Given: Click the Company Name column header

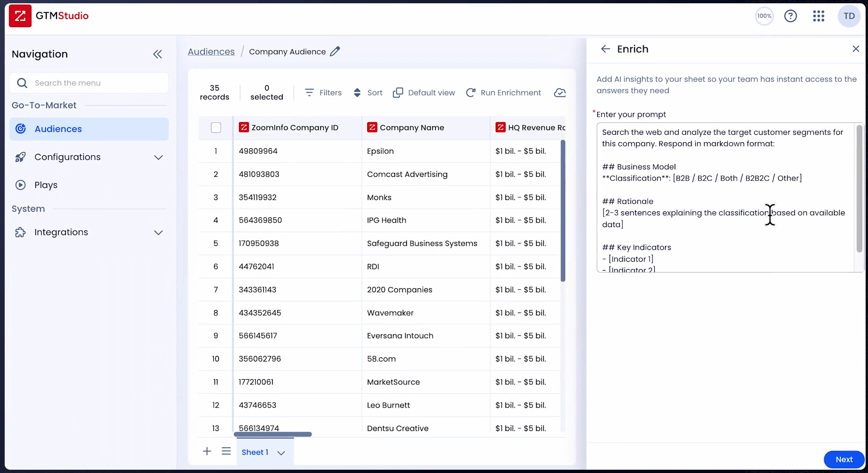Looking at the screenshot, I should (x=426, y=128).
